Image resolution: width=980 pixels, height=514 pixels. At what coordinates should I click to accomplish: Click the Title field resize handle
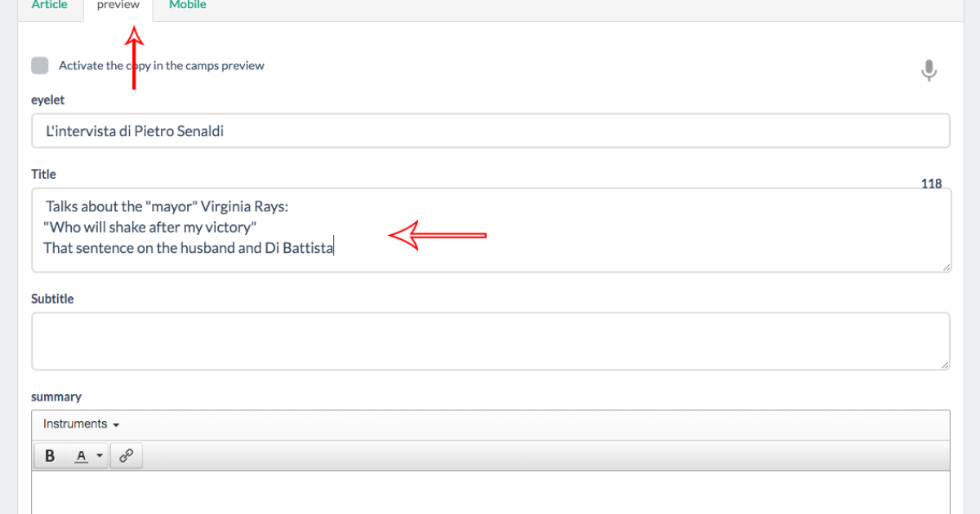(x=946, y=267)
